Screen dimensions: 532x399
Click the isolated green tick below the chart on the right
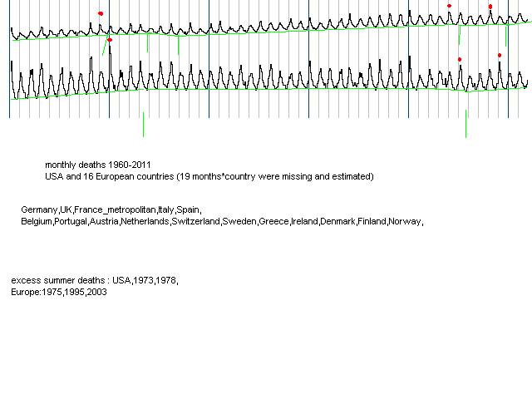pos(465,124)
